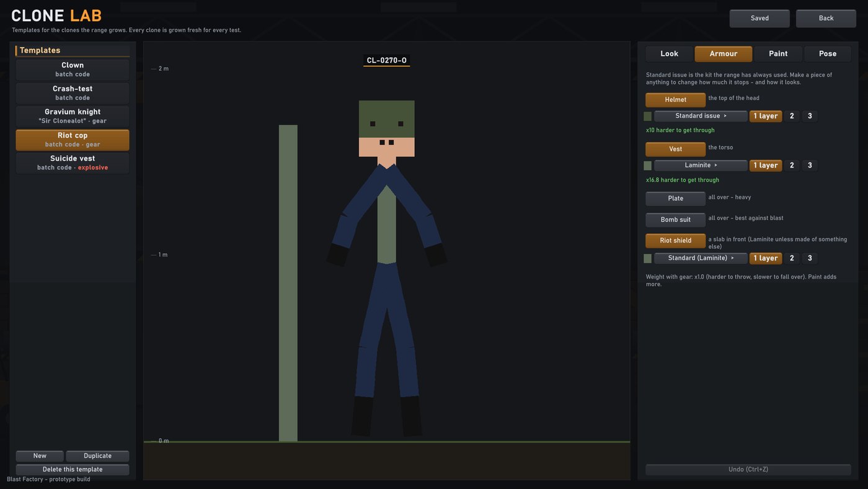The width and height of the screenshot is (868, 489).
Task: Click Delete this template
Action: pyautogui.click(x=73, y=470)
